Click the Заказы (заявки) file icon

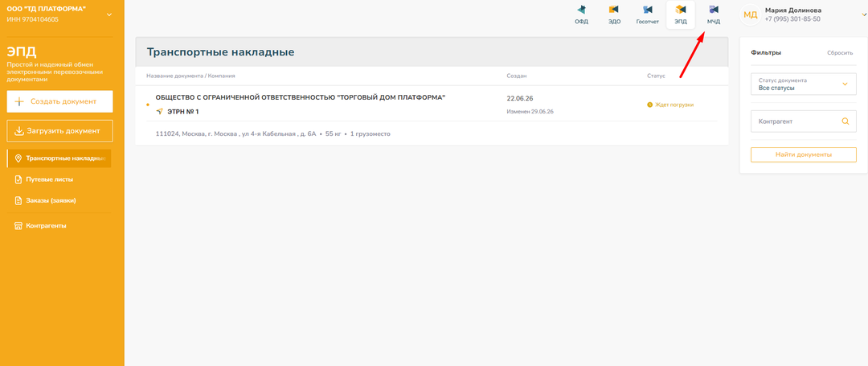pyautogui.click(x=18, y=200)
